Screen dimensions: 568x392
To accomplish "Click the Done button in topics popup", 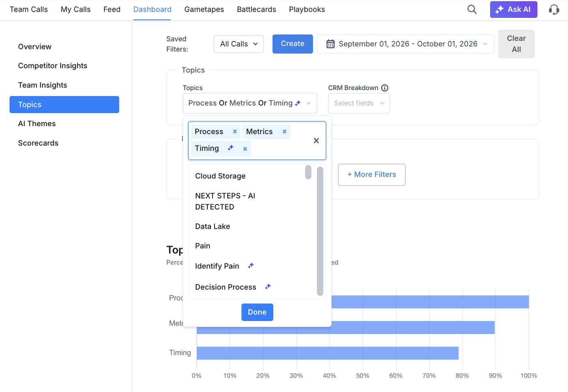I will click(257, 312).
